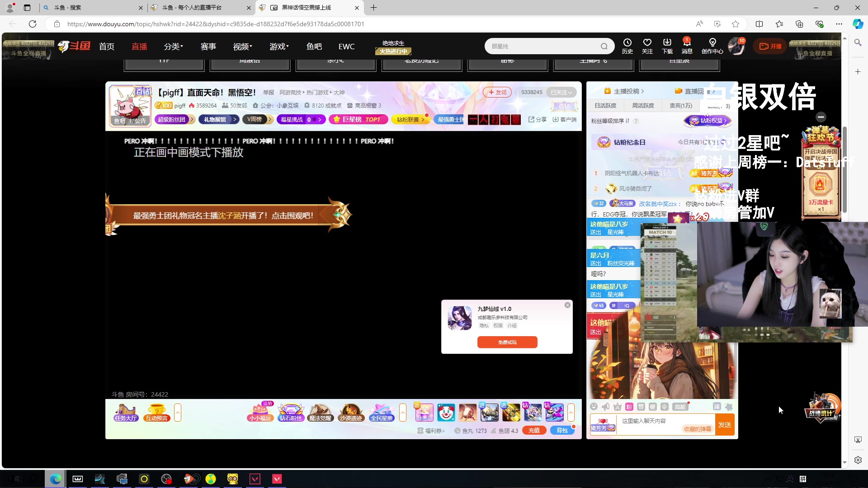Image resolution: width=868 pixels, height=488 pixels.
Task: Open the 全民星推 activity icon
Action: coord(382,412)
